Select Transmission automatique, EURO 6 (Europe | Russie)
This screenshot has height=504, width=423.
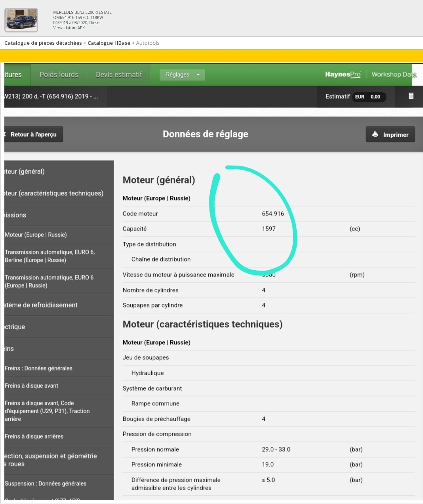pyautogui.click(x=59, y=281)
